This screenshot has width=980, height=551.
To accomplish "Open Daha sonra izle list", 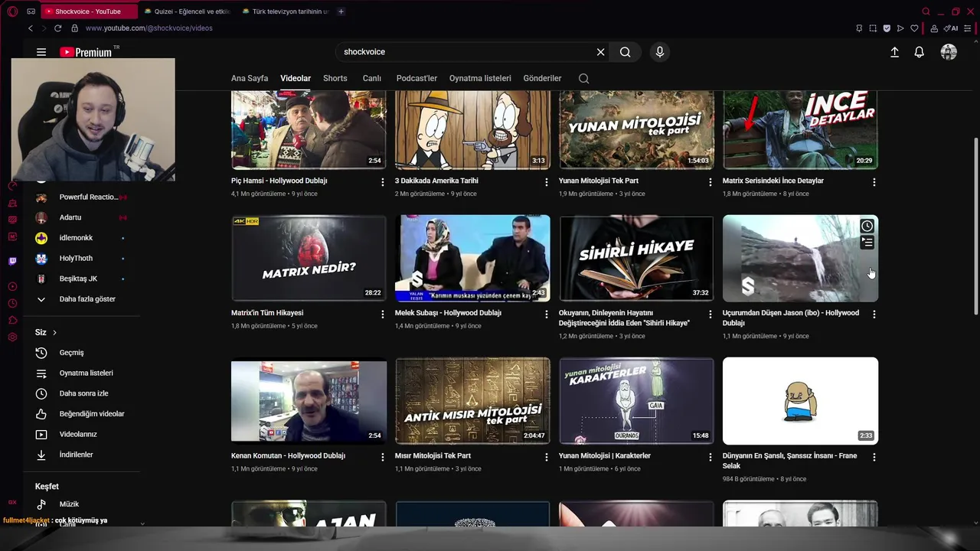I will [x=82, y=393].
